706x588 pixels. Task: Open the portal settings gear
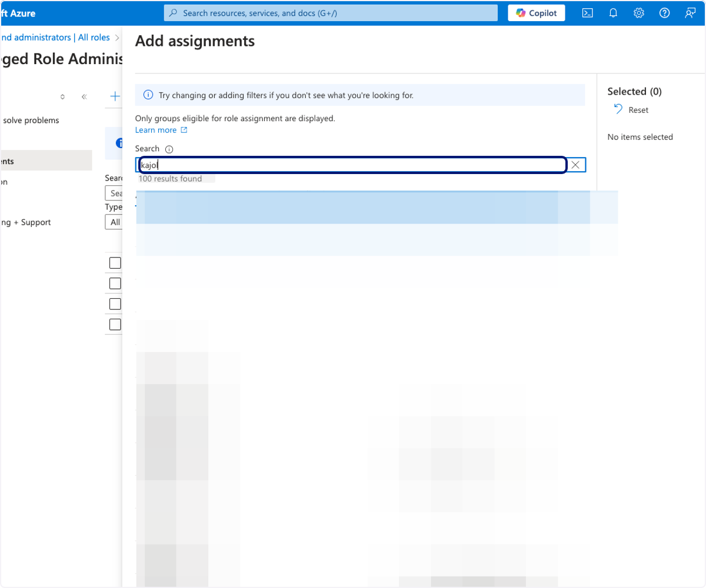(639, 13)
